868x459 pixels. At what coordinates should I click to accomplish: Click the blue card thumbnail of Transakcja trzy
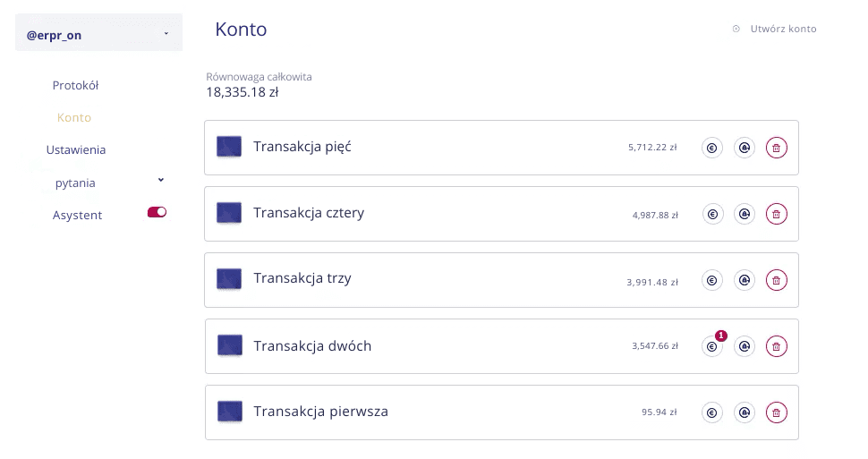point(230,279)
